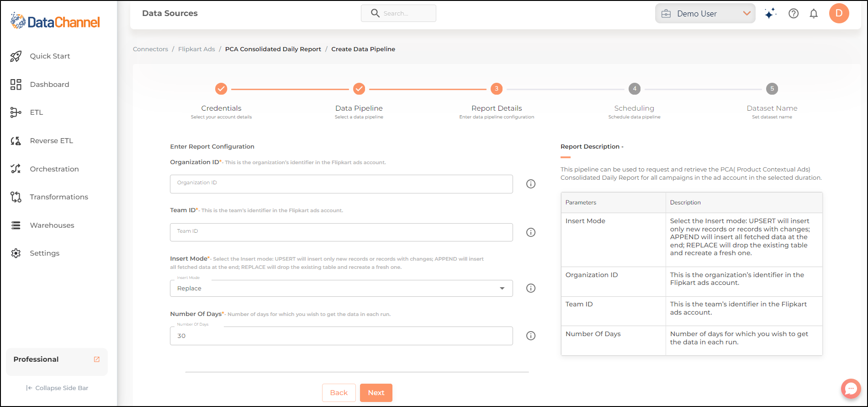Collapse the side bar
The image size is (868, 407).
57,388
